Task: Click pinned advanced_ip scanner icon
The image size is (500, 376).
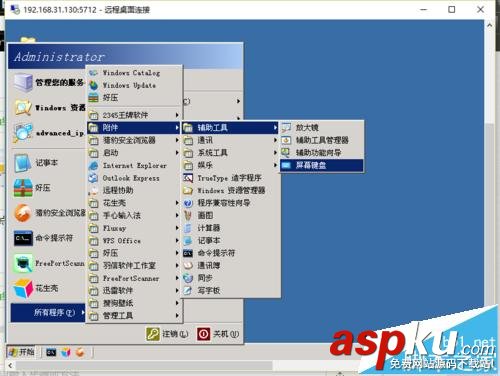Action: tap(23, 133)
